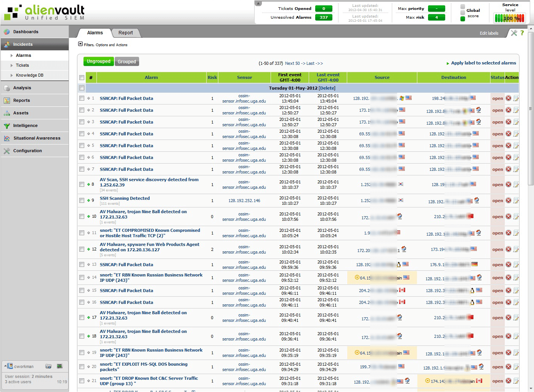Click the Next 50 pagination link
Viewport: 534px width, 392px height.
click(292, 63)
